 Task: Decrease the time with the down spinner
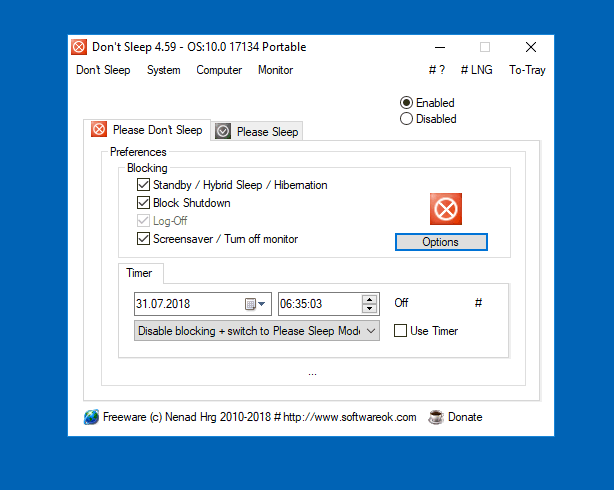[x=369, y=308]
